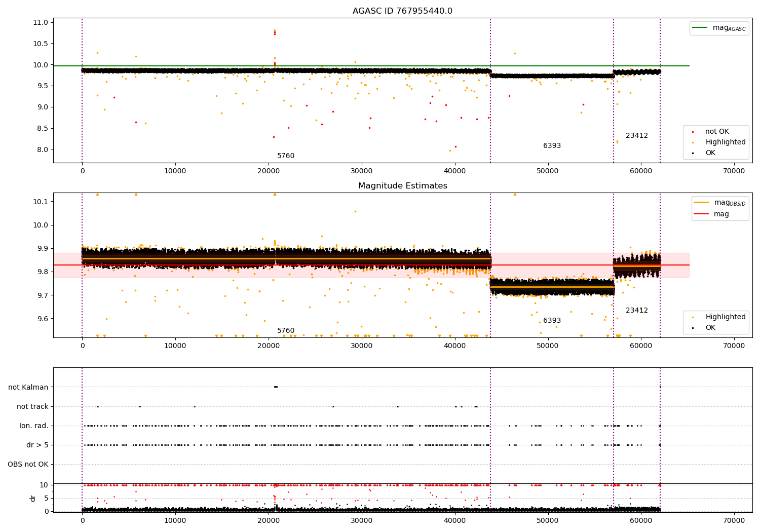This screenshot has height=532, width=760.
Task: Click the '9.8' y-axis tick label
Action: (x=42, y=272)
